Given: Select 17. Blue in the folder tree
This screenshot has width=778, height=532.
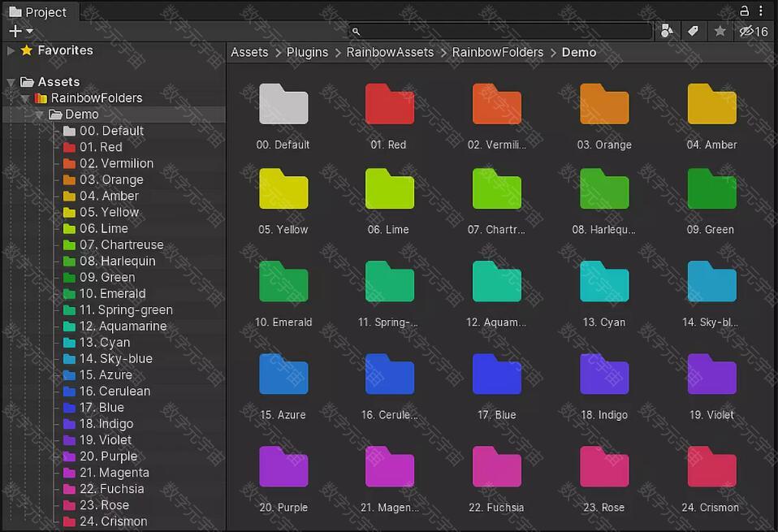Looking at the screenshot, I should pyautogui.click(x=102, y=407).
